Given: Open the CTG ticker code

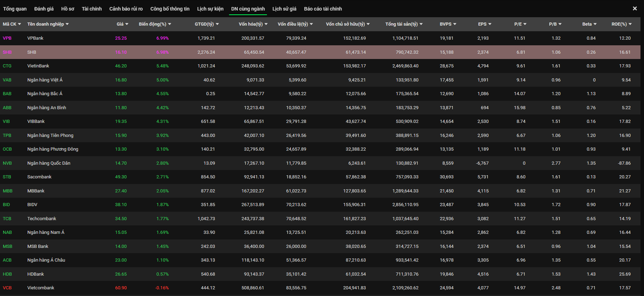Looking at the screenshot, I should click(x=7, y=66).
